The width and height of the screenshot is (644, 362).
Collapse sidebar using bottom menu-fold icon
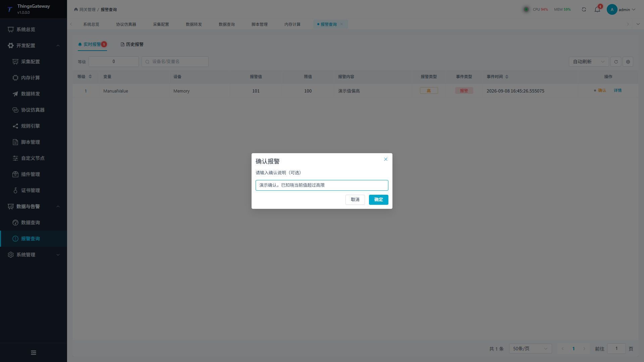pyautogui.click(x=34, y=353)
